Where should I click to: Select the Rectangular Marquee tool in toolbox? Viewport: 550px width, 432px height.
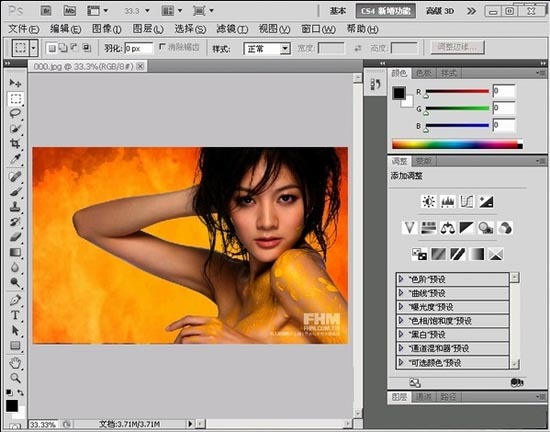click(15, 99)
